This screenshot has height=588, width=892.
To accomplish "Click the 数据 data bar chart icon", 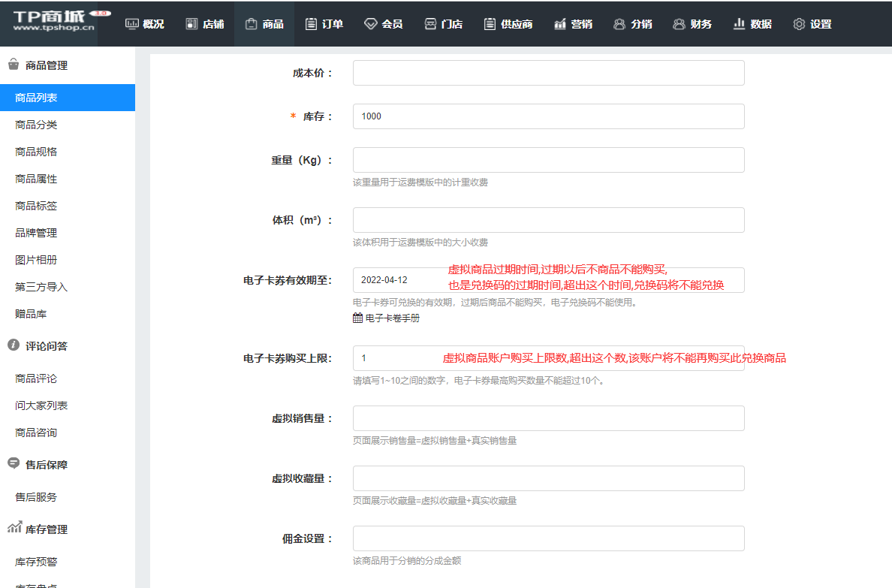I will (x=740, y=24).
